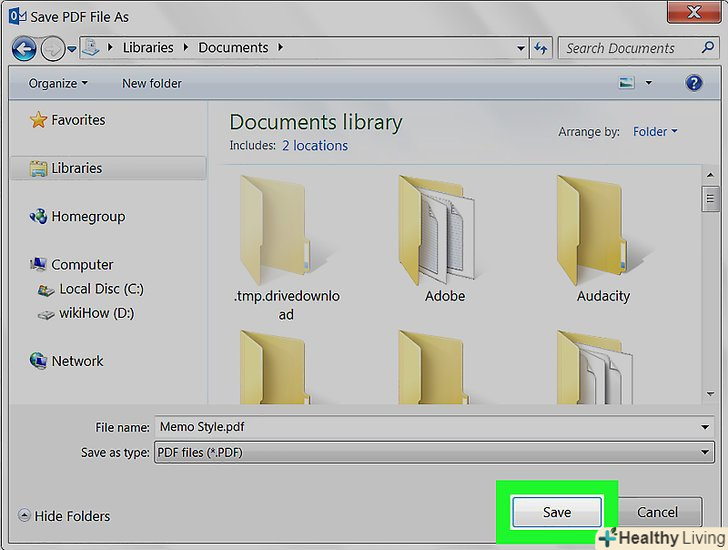Expand arrow between Libraries and Documents
The image size is (728, 550).
[186, 47]
